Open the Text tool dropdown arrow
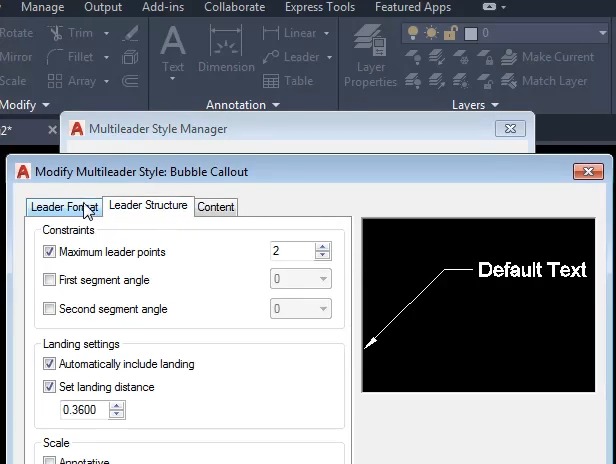Image resolution: width=616 pixels, height=464 pixels. click(173, 79)
